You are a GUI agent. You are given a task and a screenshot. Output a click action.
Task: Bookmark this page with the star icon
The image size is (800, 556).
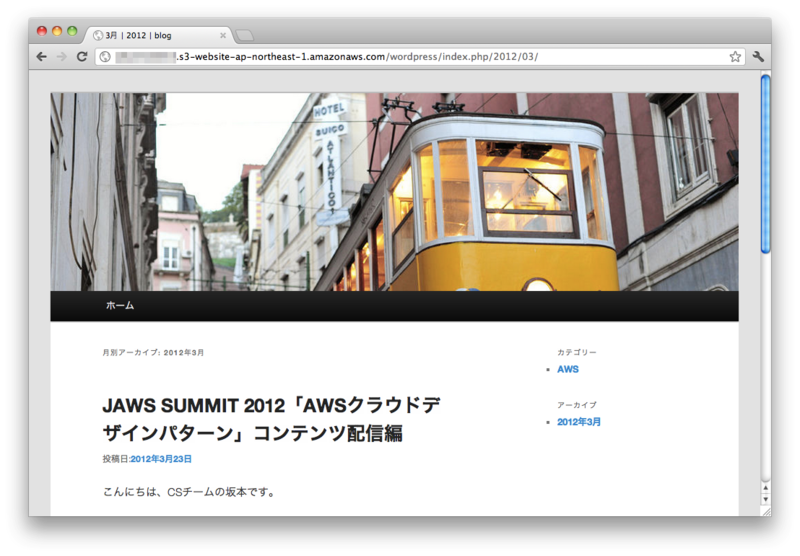coord(735,57)
